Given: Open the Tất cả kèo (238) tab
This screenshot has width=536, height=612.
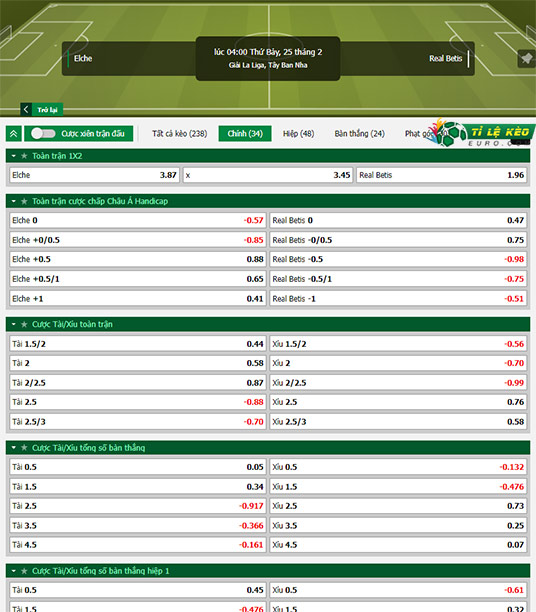Looking at the screenshot, I should 180,134.
